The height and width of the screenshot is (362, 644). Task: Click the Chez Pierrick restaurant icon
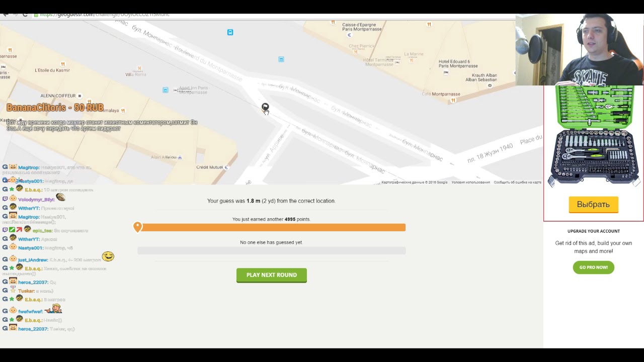[x=356, y=51]
